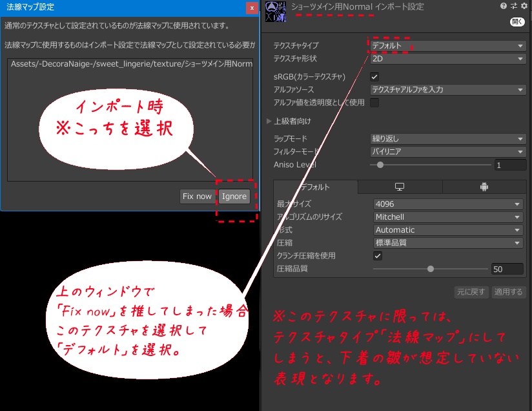Click the texture asset thumbnail icon
The image size is (532, 411).
(x=276, y=12)
